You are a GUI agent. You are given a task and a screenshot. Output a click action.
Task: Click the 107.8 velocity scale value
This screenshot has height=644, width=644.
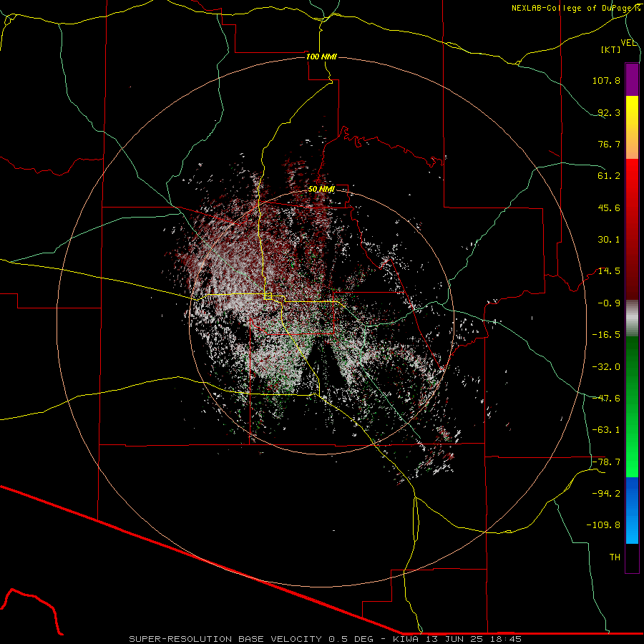606,80
